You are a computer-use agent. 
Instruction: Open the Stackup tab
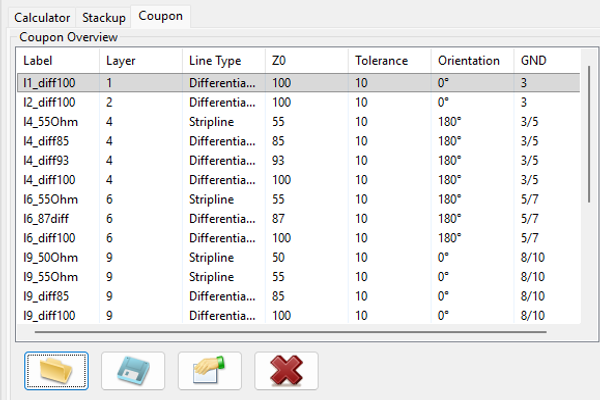104,17
